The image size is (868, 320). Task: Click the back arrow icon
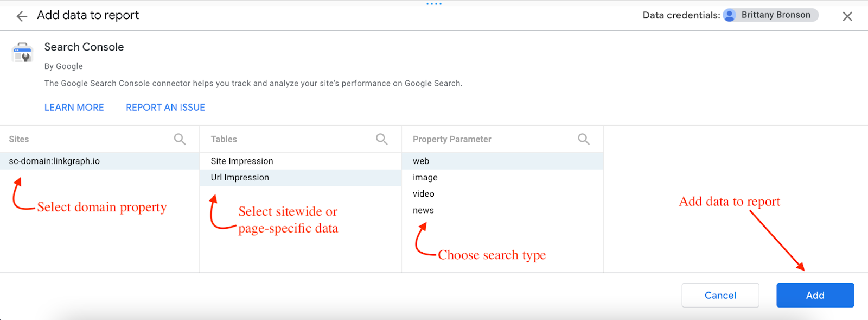coord(22,16)
